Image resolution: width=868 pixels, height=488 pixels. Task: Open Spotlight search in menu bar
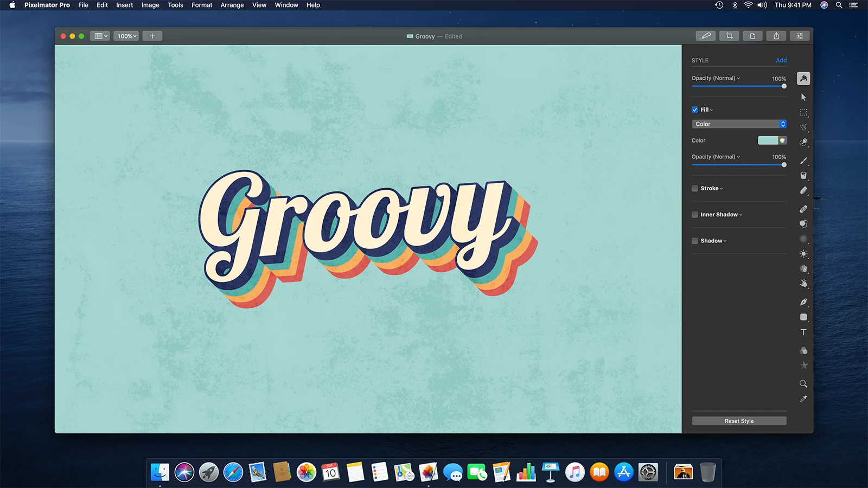tap(839, 5)
